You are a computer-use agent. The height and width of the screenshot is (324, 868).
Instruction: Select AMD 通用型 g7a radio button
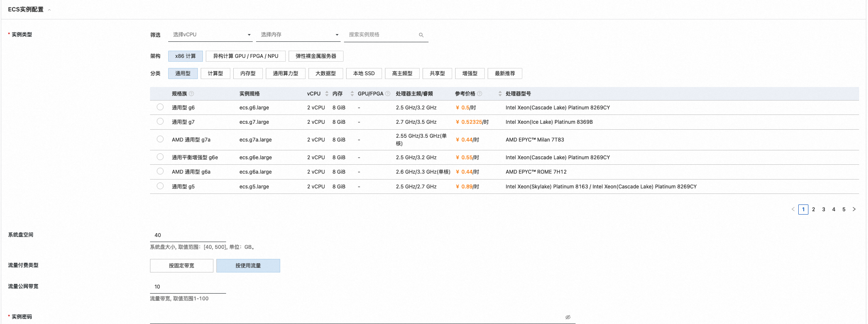click(x=160, y=139)
